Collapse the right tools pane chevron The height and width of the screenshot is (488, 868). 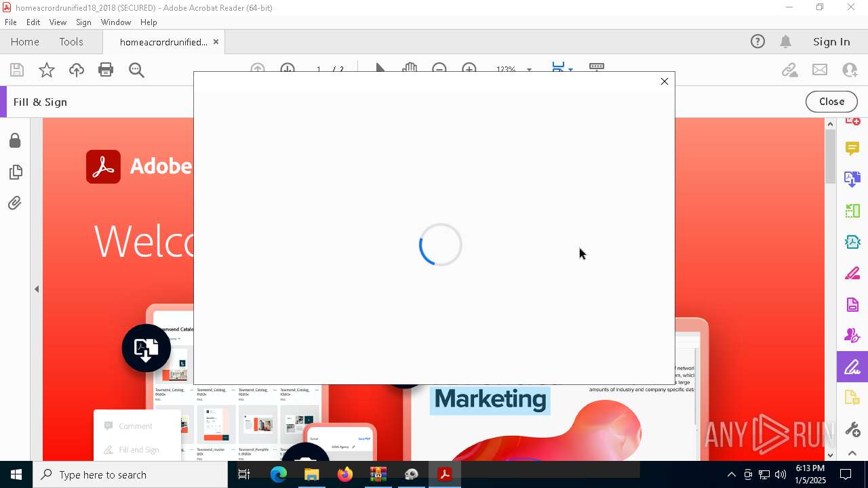click(x=852, y=453)
